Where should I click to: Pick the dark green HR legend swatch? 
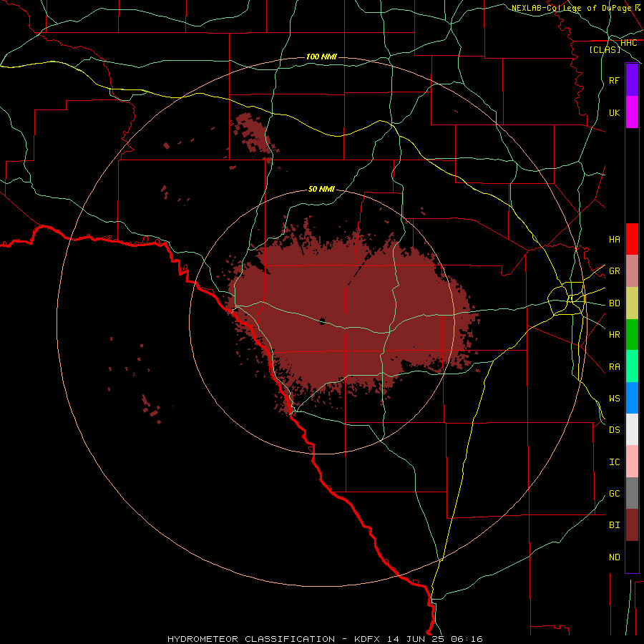(632, 335)
